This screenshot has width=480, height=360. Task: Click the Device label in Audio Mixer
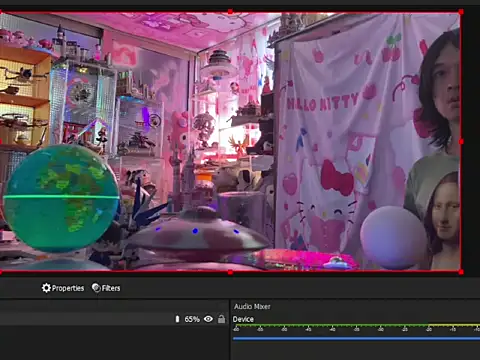pos(243,319)
